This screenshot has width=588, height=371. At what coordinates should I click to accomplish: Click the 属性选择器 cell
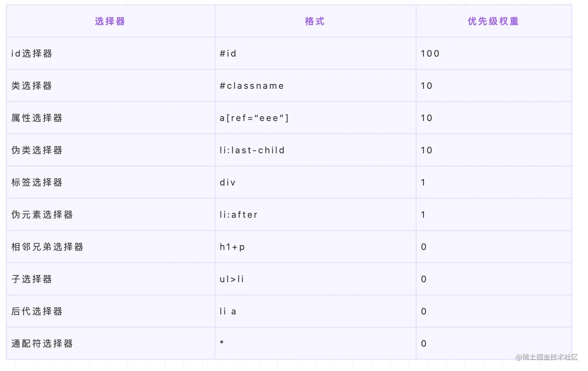[37, 118]
